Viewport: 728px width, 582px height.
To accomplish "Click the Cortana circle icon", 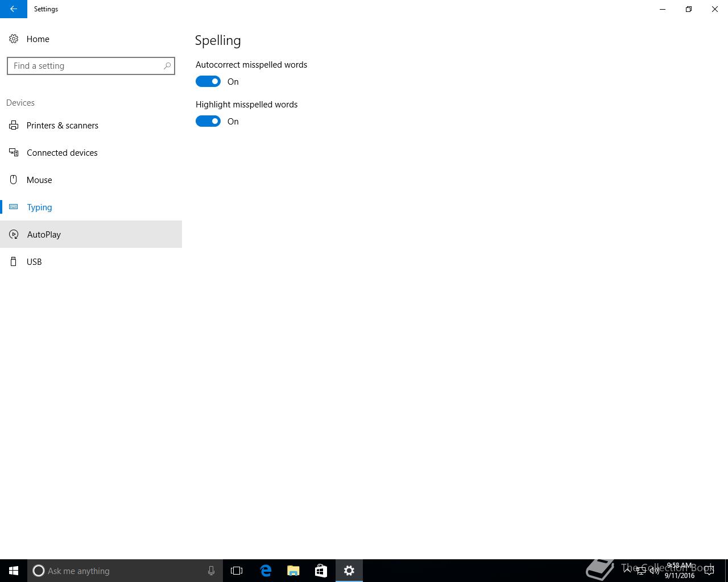I will pos(39,571).
